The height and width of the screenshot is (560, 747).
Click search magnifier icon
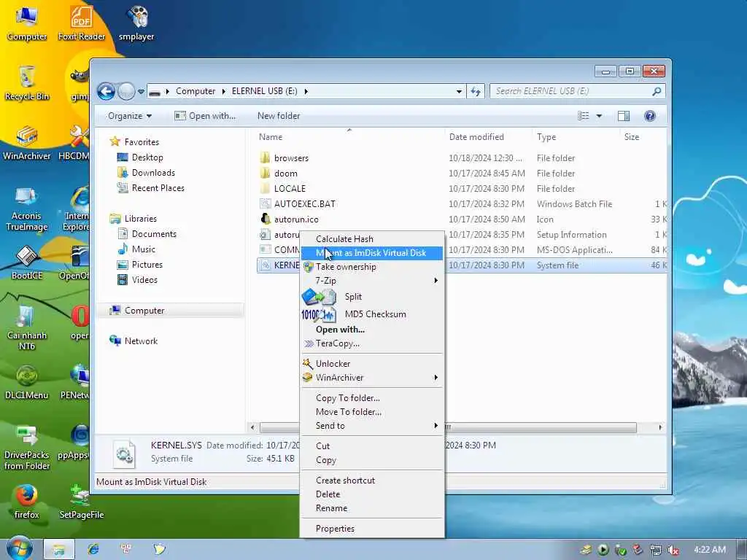pos(657,91)
